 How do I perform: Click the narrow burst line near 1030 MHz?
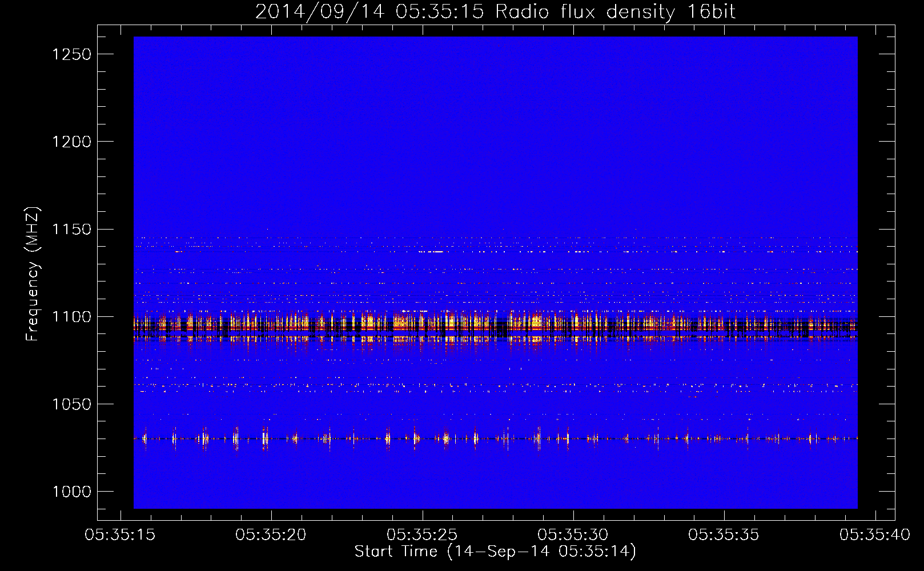(496, 439)
